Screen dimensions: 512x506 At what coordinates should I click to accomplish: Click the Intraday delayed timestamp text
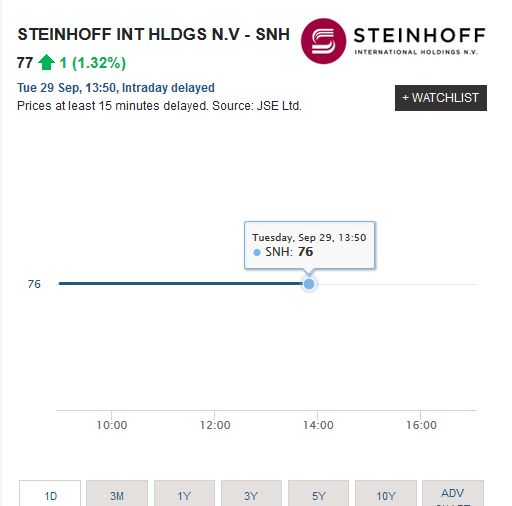click(x=116, y=88)
